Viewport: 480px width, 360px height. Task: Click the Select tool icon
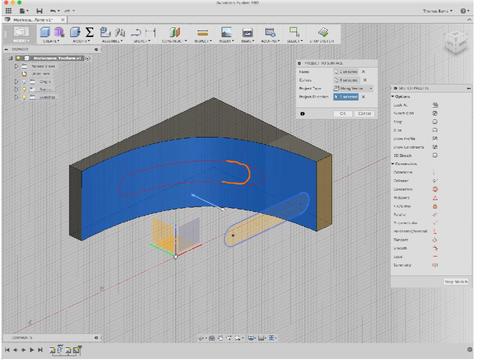click(x=294, y=32)
